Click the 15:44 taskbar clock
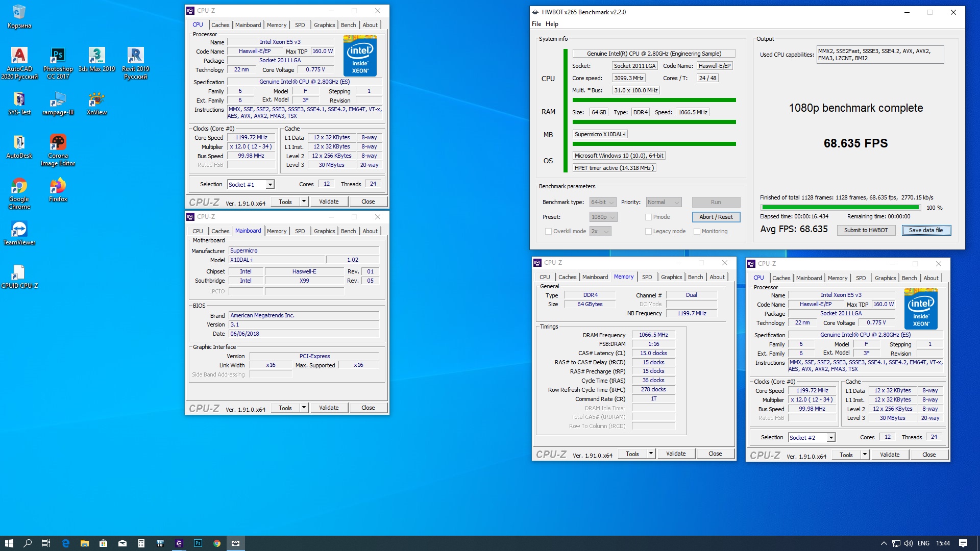This screenshot has height=551, width=980. [x=943, y=543]
